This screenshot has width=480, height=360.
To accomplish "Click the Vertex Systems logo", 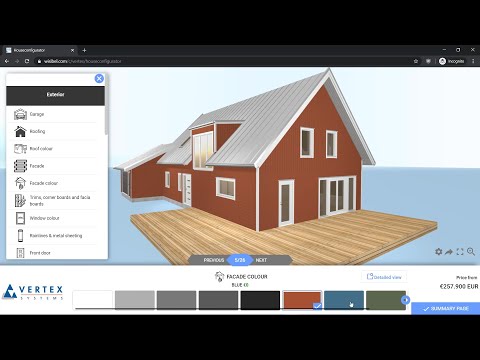I will [33, 292].
